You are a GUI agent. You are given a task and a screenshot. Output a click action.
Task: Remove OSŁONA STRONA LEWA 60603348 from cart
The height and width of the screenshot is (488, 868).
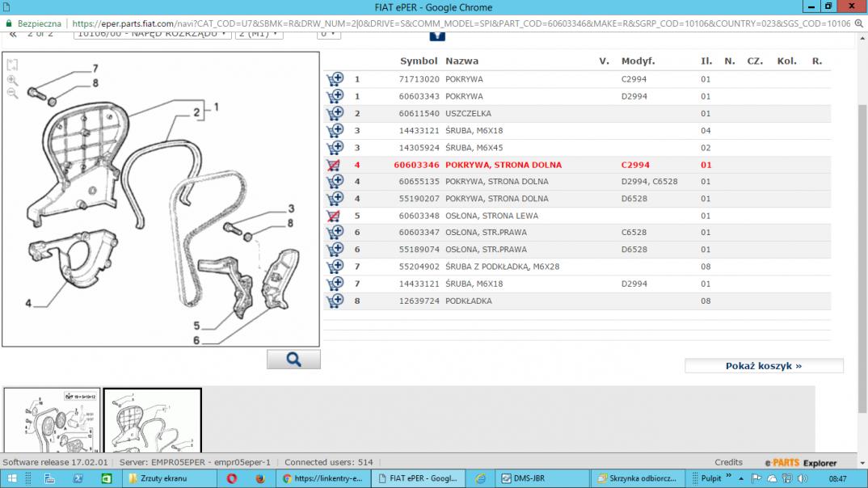click(333, 216)
